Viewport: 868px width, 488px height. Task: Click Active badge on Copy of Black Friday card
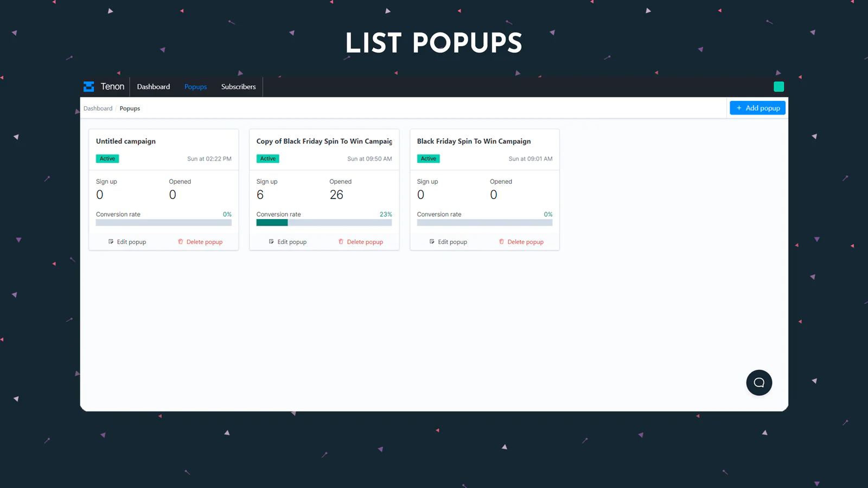pos(268,159)
